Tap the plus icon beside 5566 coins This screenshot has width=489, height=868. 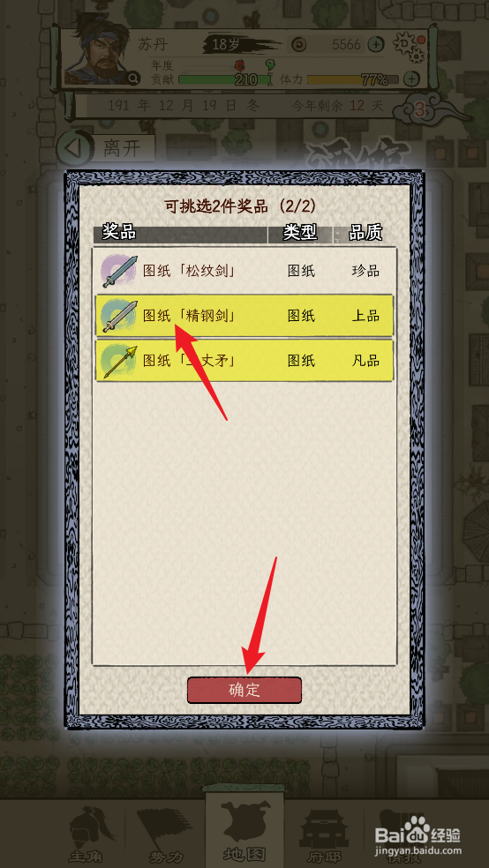tap(377, 44)
